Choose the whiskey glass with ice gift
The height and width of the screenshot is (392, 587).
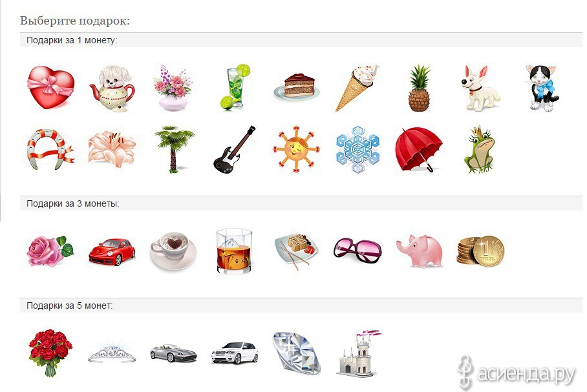(235, 251)
